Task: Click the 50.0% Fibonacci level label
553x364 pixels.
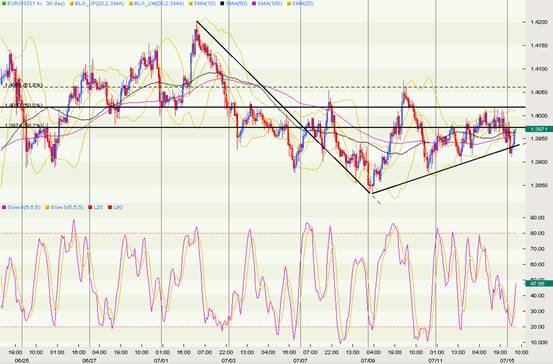Action: tap(24, 105)
